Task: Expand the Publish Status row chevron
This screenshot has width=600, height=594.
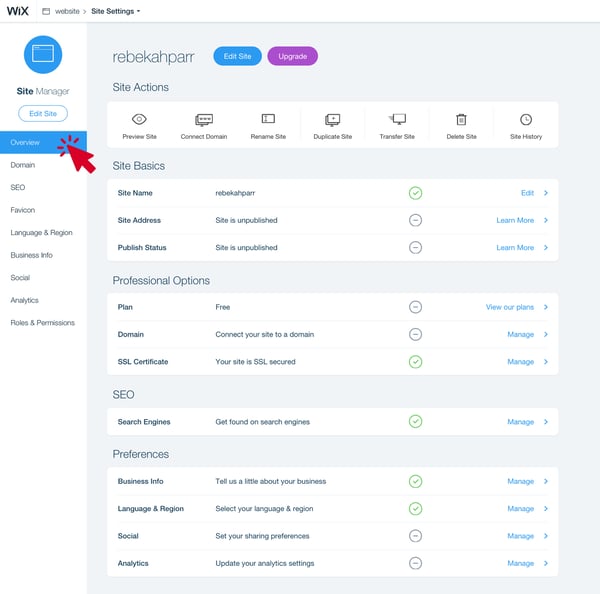Action: [x=546, y=248]
